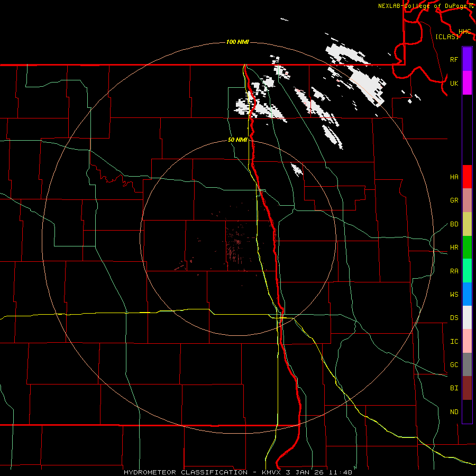The image size is (476, 476).
Task: Click the IC legend label
Action: [454, 342]
